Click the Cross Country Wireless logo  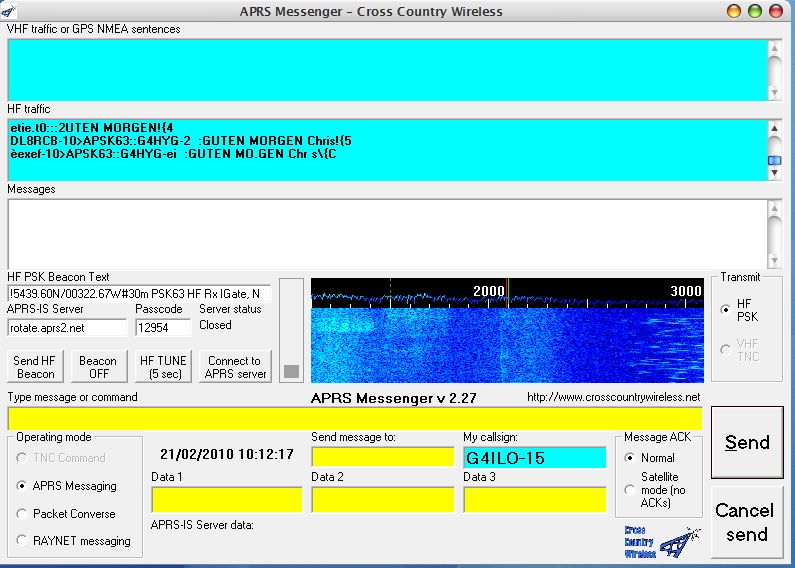662,542
